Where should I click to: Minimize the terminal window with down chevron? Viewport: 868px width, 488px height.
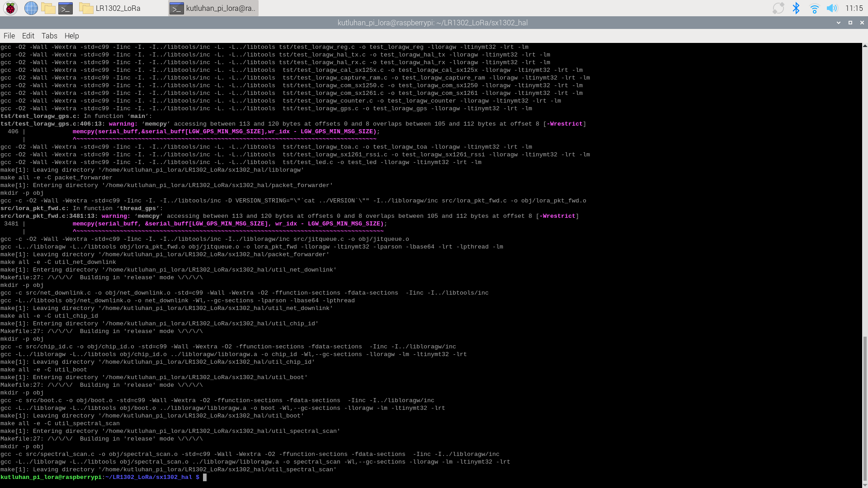tap(839, 23)
